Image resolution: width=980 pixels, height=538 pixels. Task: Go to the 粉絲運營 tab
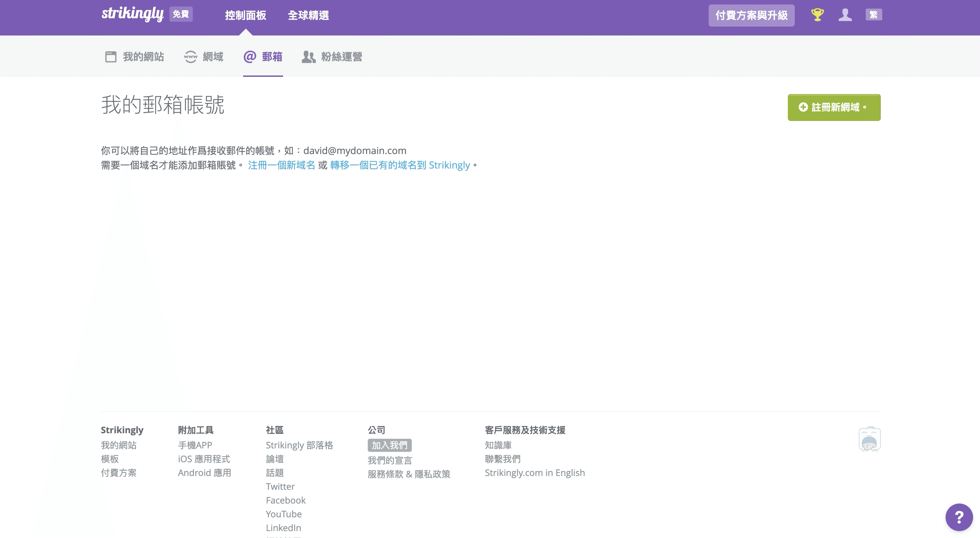(x=332, y=57)
